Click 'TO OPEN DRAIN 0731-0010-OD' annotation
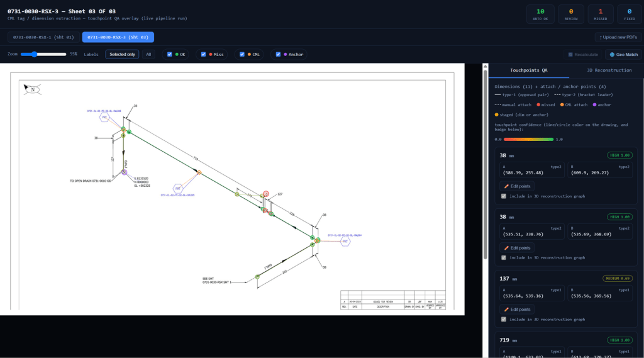The width and height of the screenshot is (644, 358). point(91,181)
